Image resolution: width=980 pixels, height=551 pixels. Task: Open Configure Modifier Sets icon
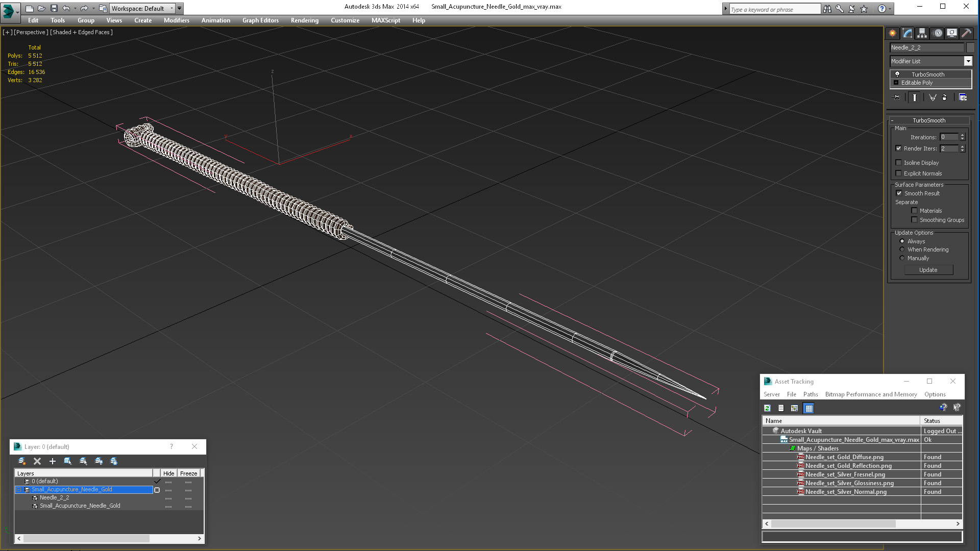coord(963,97)
